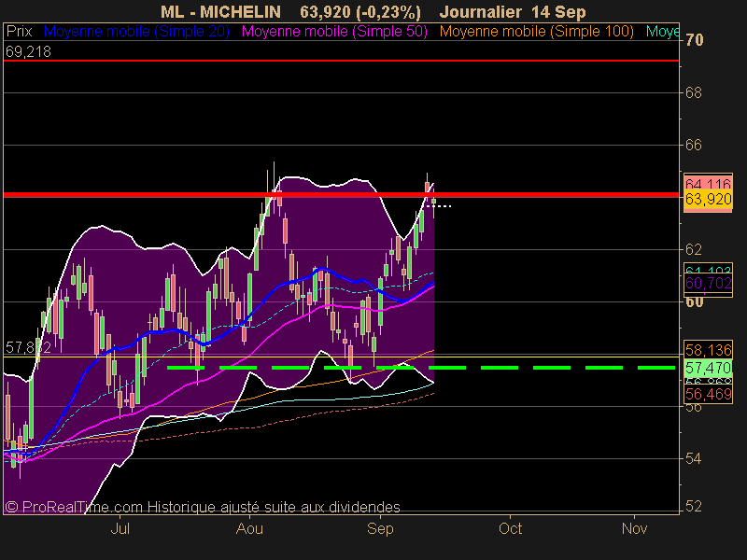Select the thick red horizontal line near 64
Viewport: 747px width, 560px height.
pyautogui.click(x=341, y=195)
